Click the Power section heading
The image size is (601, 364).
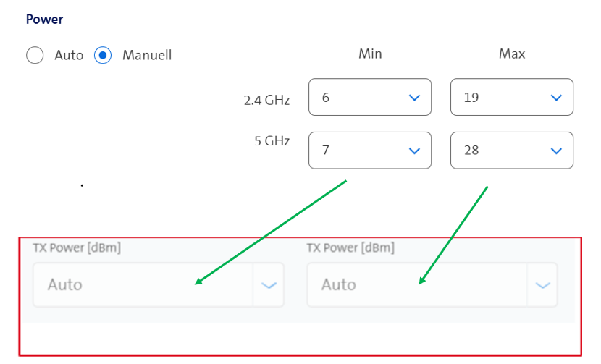click(x=44, y=20)
